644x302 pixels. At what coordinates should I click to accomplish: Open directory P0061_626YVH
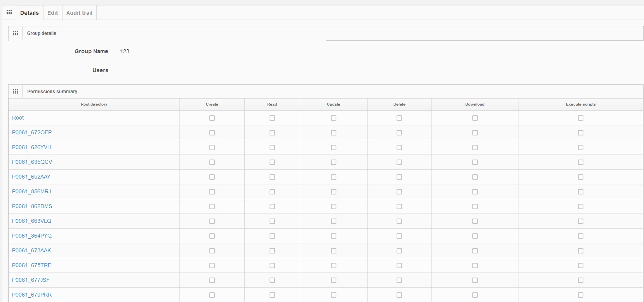[31, 147]
